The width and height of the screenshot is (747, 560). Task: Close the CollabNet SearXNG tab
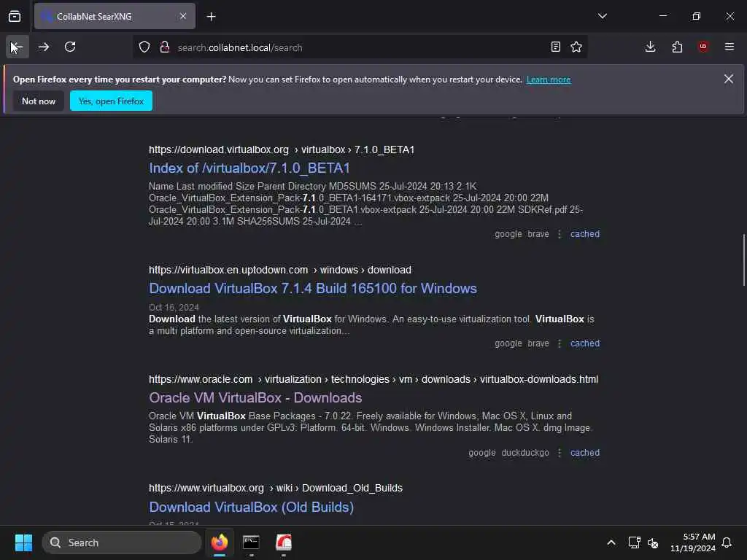(183, 16)
